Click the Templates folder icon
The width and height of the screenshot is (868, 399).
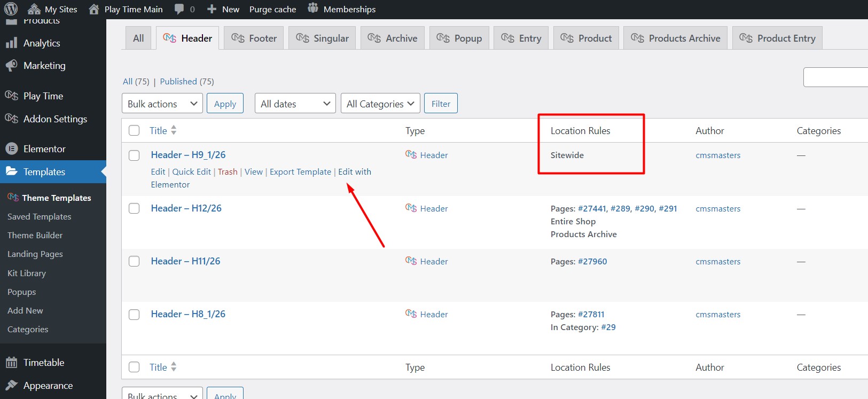(x=11, y=171)
